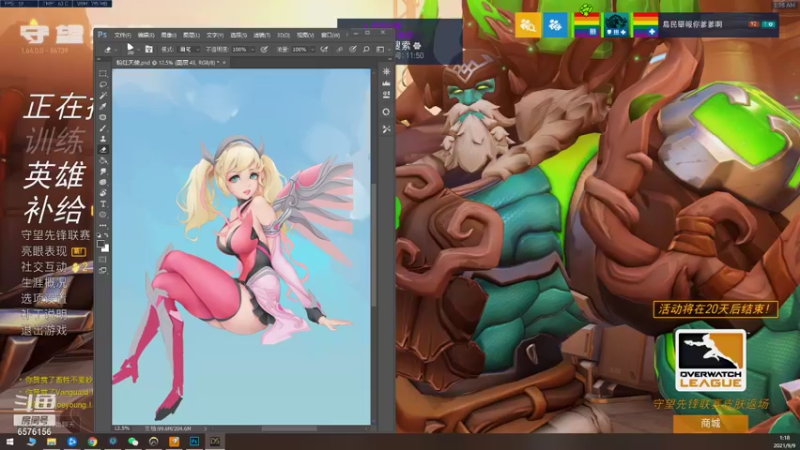Click 英雄 (Heroes) in the Overwatch menu
The height and width of the screenshot is (450, 800).
54,175
